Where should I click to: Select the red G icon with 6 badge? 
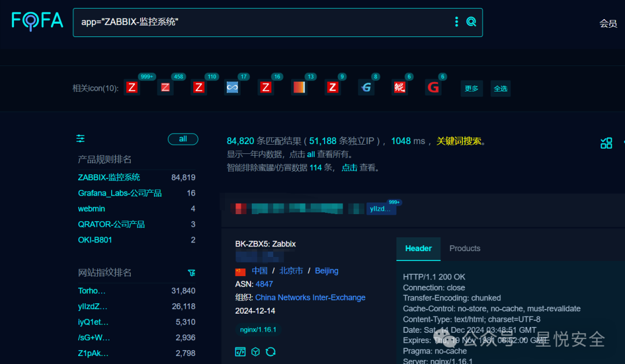pos(433,87)
